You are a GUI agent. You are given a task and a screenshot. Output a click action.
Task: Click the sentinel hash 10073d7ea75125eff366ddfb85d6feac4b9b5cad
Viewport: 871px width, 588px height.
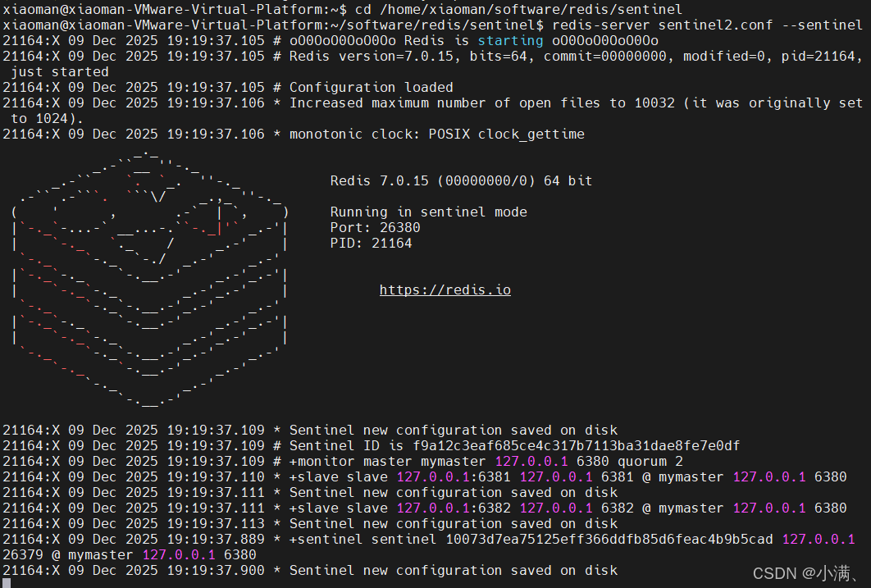609,539
